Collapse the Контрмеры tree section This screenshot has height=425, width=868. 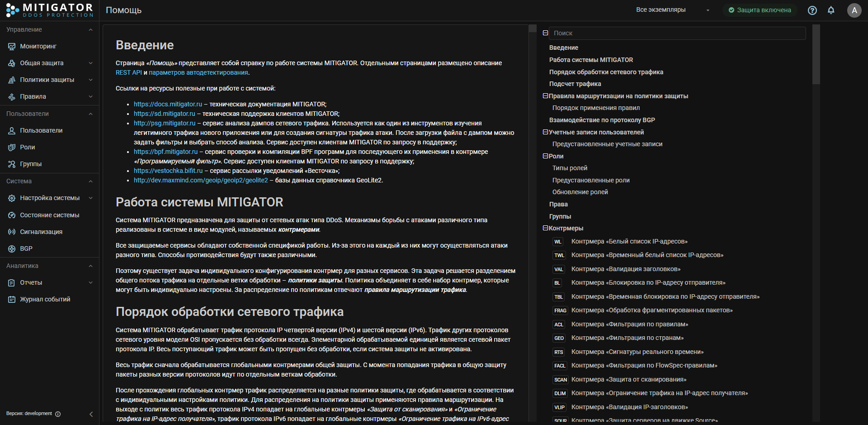click(x=545, y=228)
